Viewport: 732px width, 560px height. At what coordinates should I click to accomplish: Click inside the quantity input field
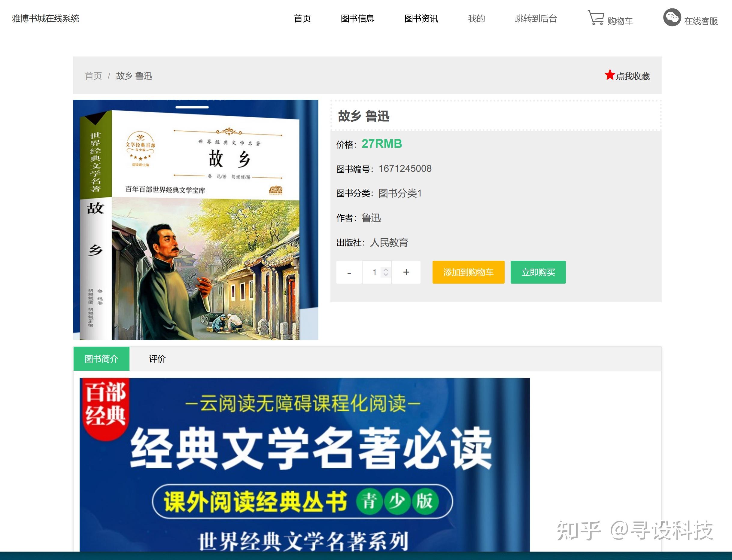tap(375, 272)
